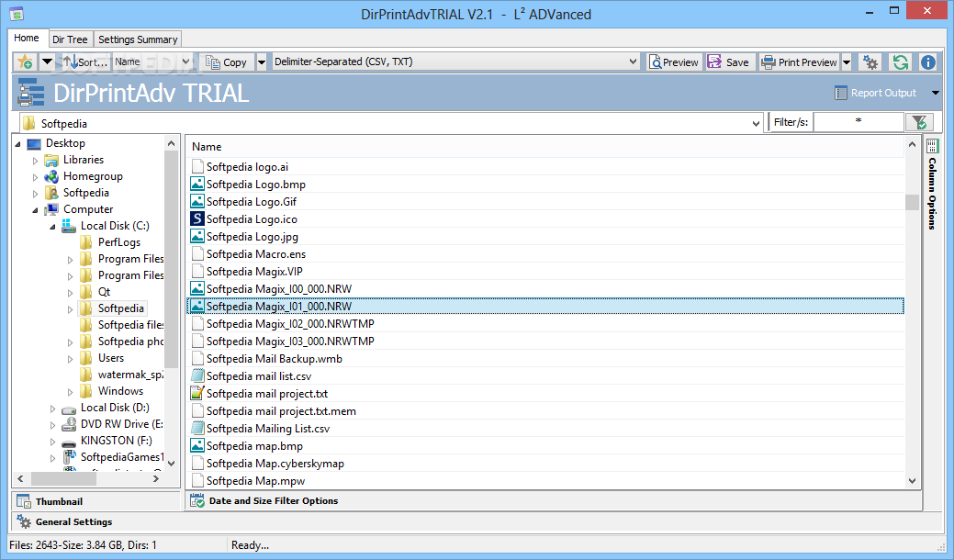Select file Softpedia Magix.VIP

(x=254, y=271)
